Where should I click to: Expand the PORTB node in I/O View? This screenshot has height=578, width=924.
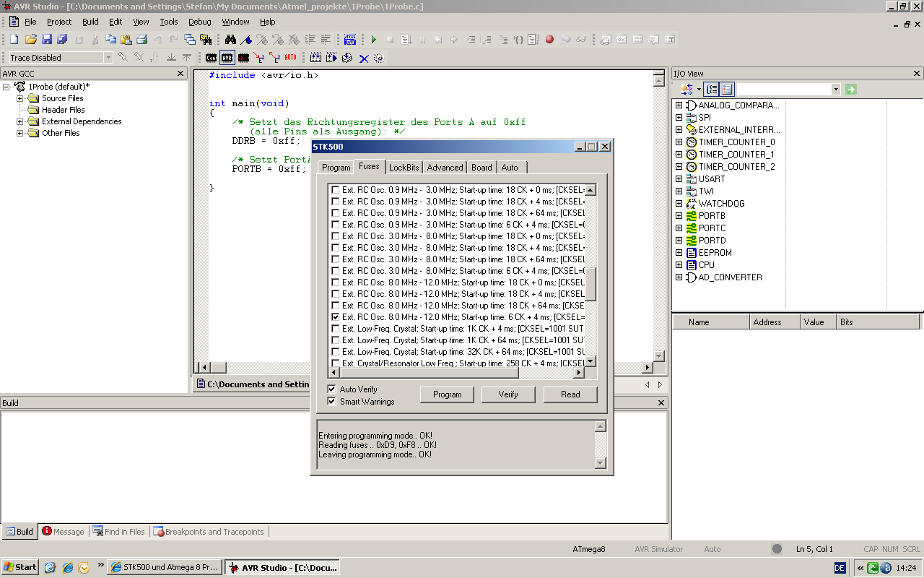(679, 216)
